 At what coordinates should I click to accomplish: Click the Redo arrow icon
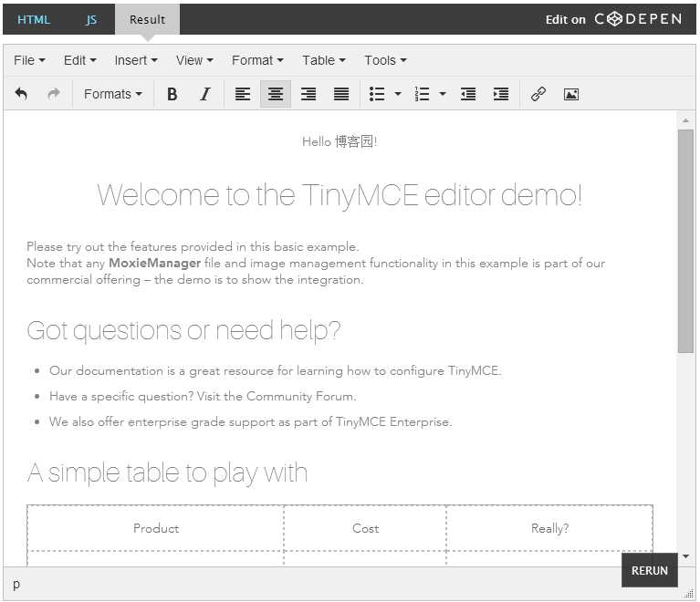coord(54,94)
